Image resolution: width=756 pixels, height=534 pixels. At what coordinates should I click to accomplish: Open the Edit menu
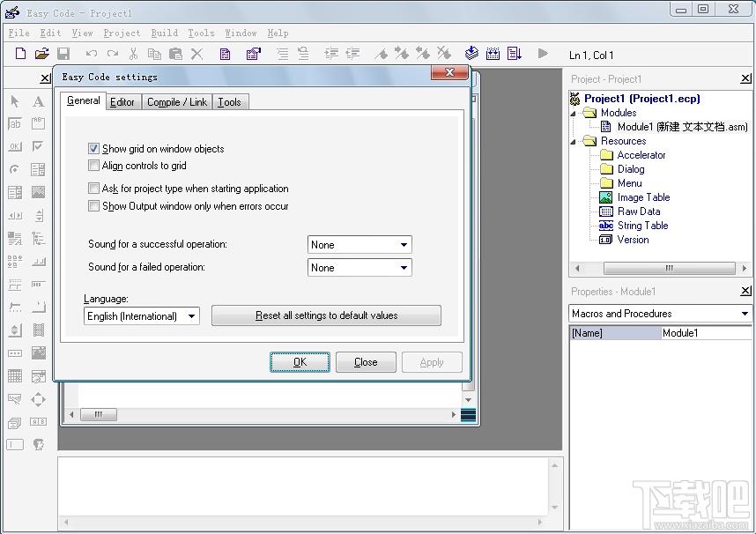[50, 33]
